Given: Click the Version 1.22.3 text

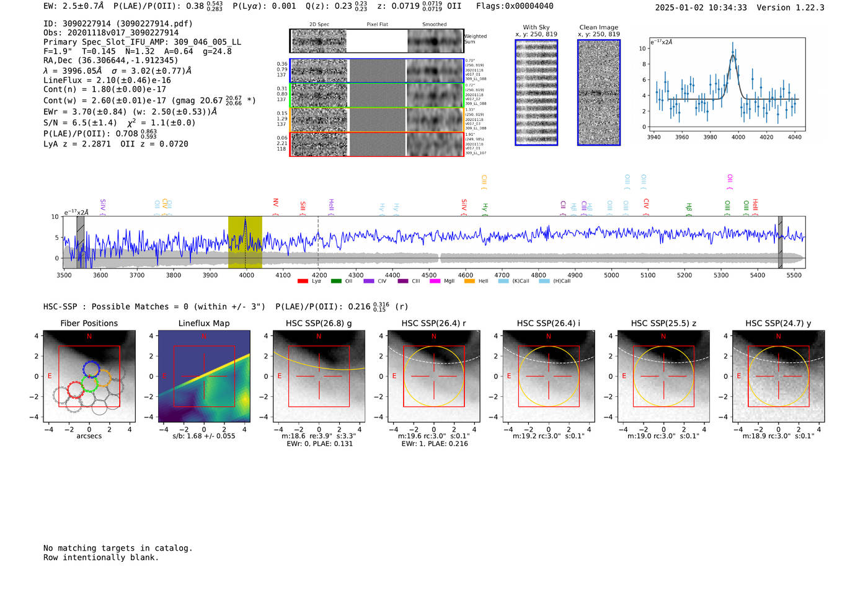Looking at the screenshot, I should 790,7.
